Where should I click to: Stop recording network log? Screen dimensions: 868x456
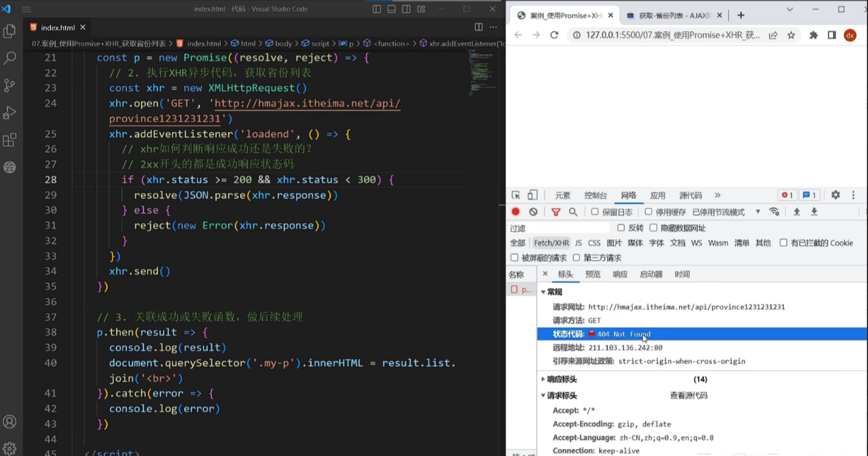click(515, 212)
